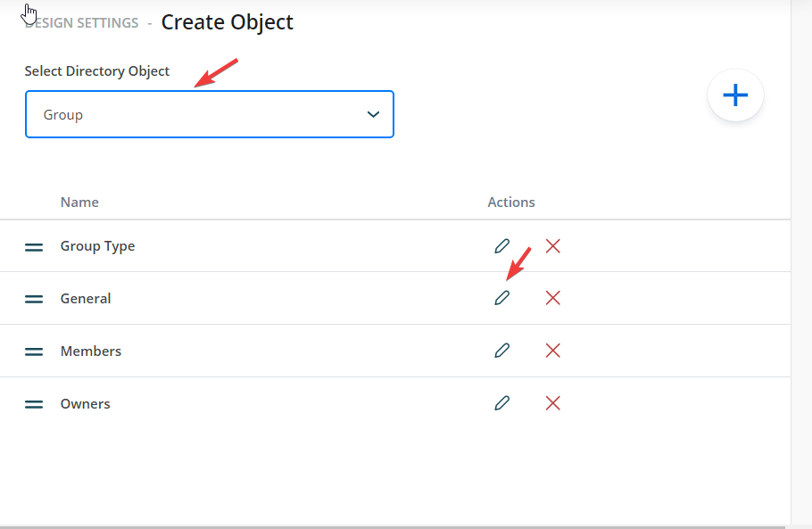Click the General row drag handle
Screen dimensions: 812x529
[33, 298]
